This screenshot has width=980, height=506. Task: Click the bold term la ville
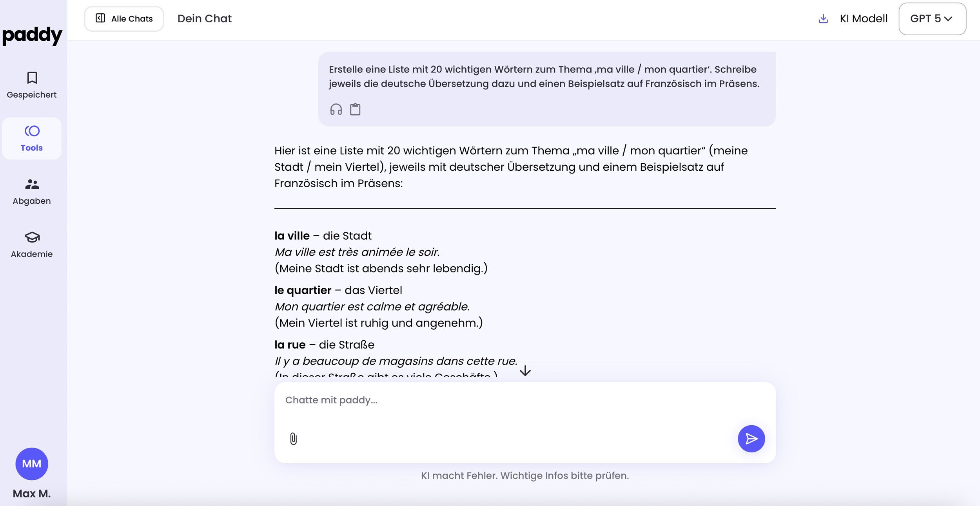pyautogui.click(x=292, y=236)
